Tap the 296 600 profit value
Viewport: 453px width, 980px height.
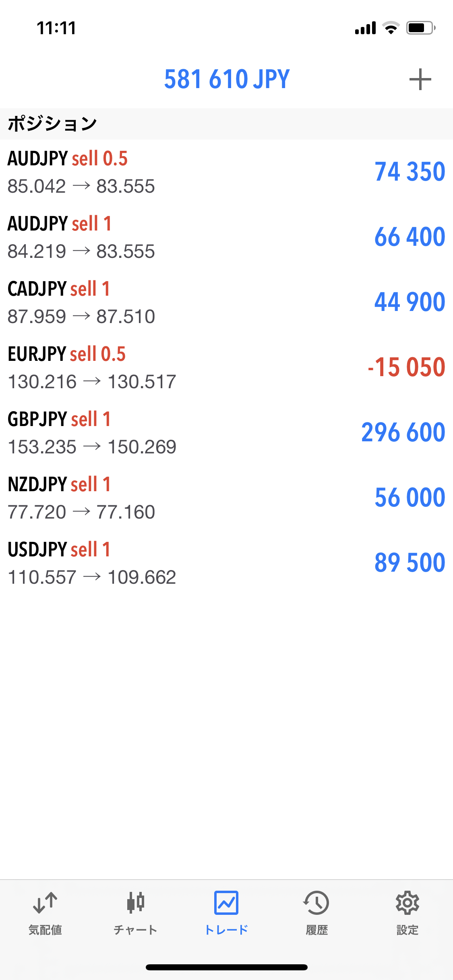pyautogui.click(x=403, y=432)
